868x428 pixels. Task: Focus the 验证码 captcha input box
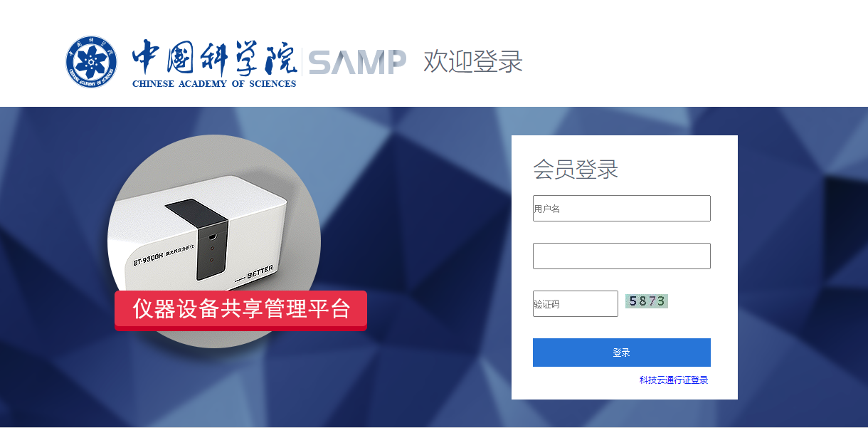[576, 303]
